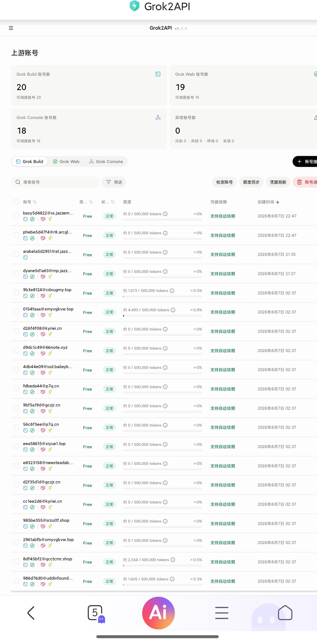Viewport: 317px width, 644px height.
Task: Show quota info for d2f35d1d@gczjr.cn
Action: point(165,483)
